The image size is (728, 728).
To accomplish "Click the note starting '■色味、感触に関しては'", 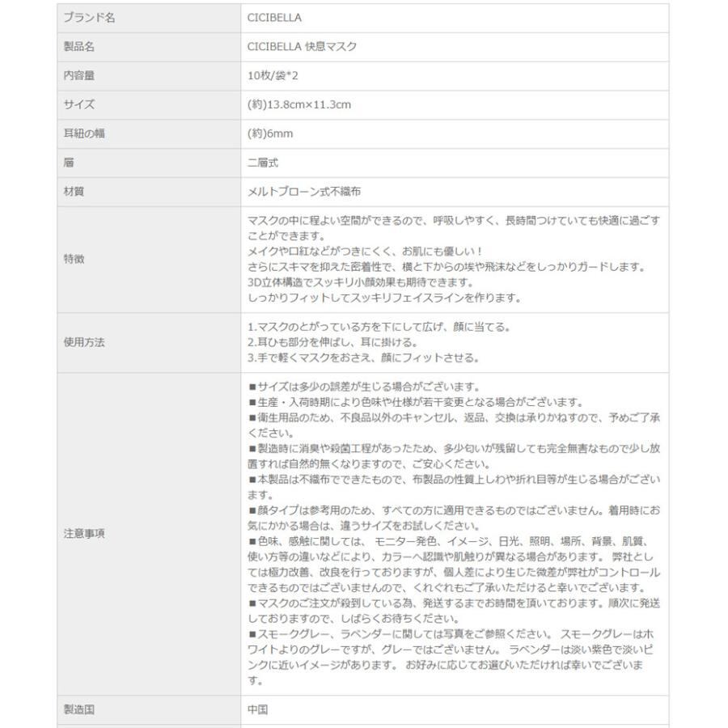I will [x=454, y=565].
